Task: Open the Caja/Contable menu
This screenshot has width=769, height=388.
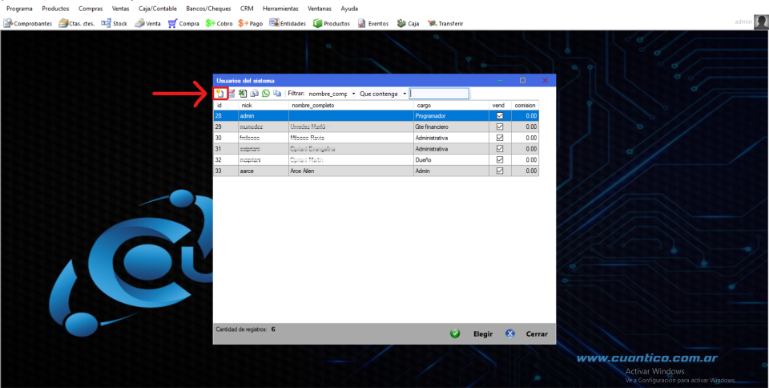Action: 157,9
